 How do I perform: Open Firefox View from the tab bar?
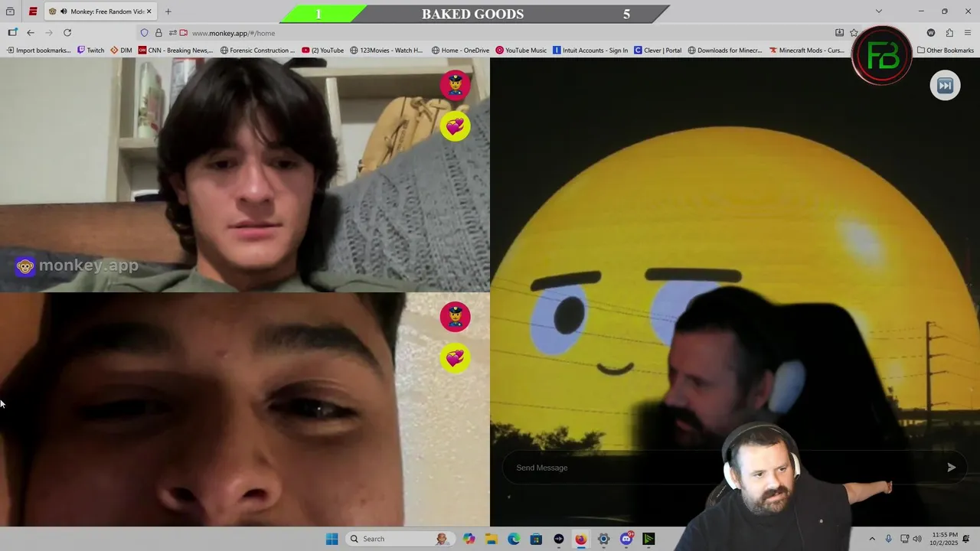10,11
